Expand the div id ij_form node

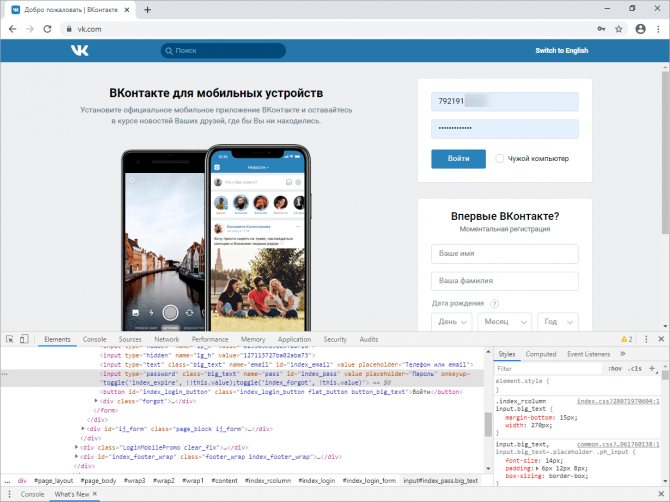(83, 428)
